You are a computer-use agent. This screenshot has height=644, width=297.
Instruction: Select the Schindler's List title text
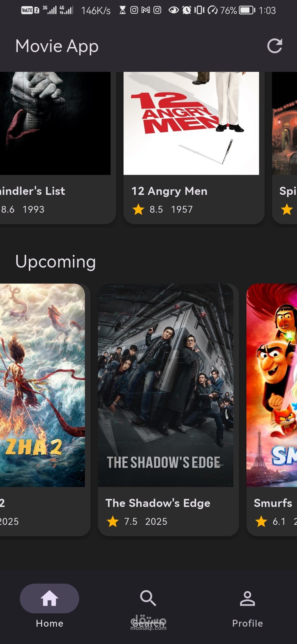click(x=32, y=191)
